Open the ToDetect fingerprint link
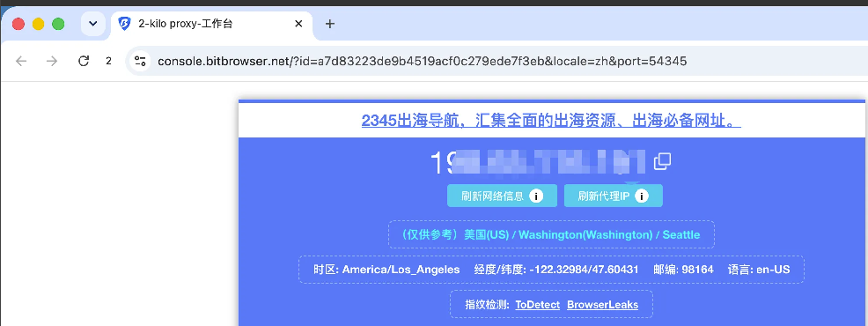The image size is (868, 326). (538, 304)
